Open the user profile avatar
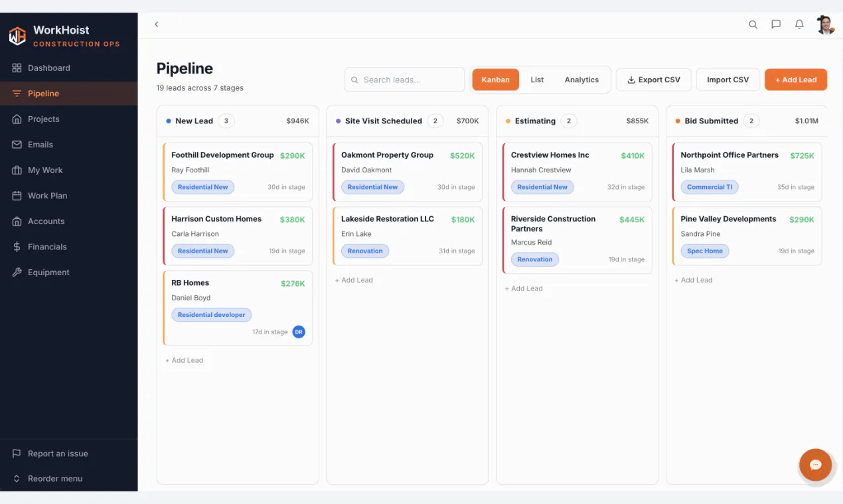 (x=825, y=25)
